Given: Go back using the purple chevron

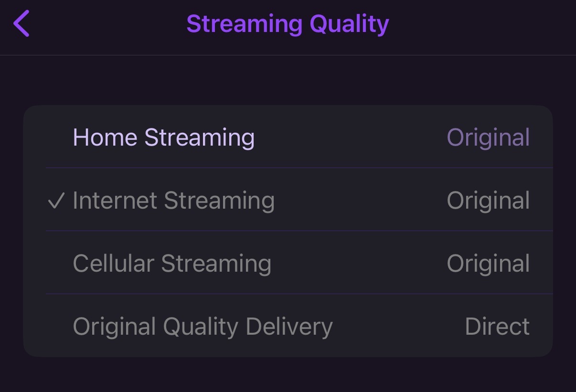Looking at the screenshot, I should (x=21, y=23).
